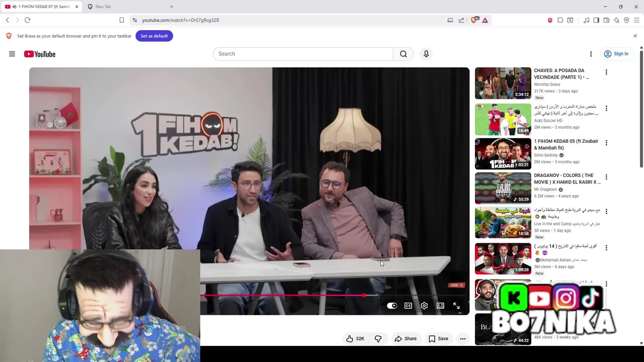Switch to theater mode in the player
The width and height of the screenshot is (644, 362).
coord(440,306)
